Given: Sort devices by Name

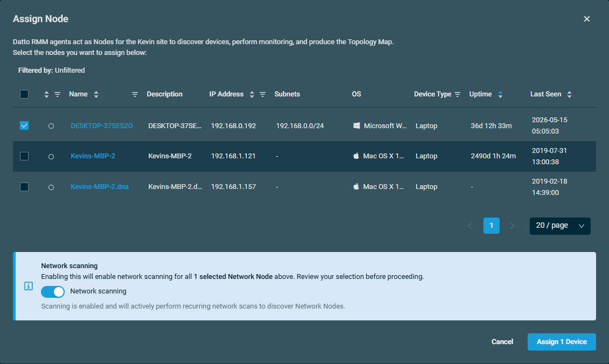Looking at the screenshot, I should (x=96, y=94).
